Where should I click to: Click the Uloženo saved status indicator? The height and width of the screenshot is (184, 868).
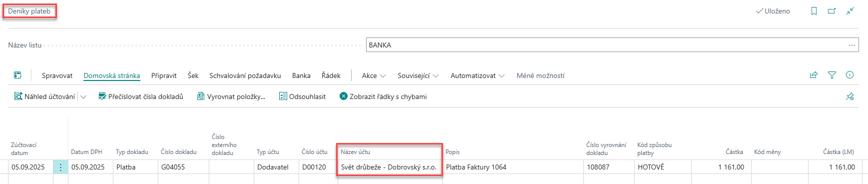click(x=773, y=11)
